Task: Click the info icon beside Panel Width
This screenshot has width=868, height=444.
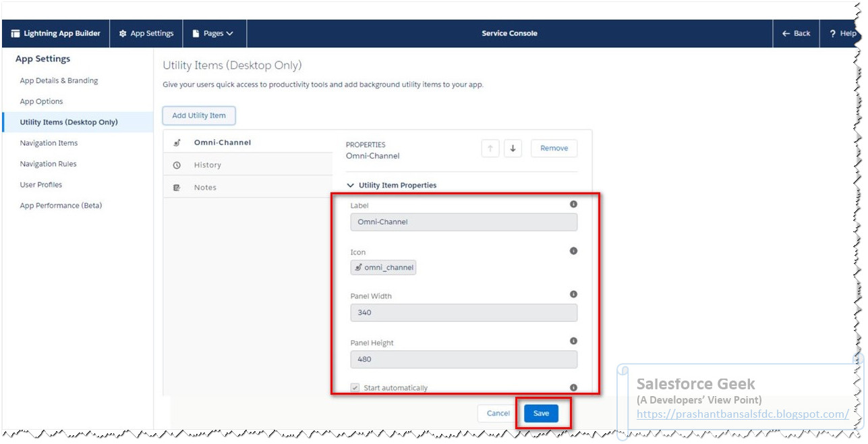Action: 573,294
